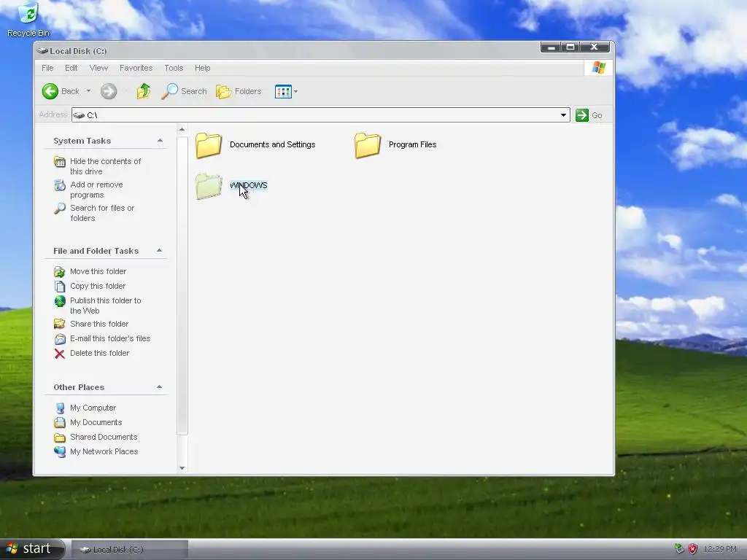Click Add or remove programs link
The height and width of the screenshot is (560, 747).
[96, 190]
